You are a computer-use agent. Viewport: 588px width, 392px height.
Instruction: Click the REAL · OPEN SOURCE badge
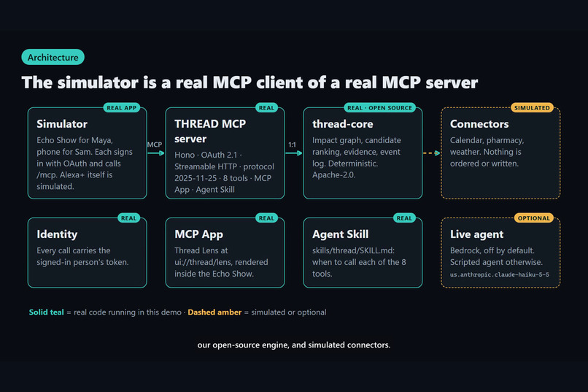[379, 107]
